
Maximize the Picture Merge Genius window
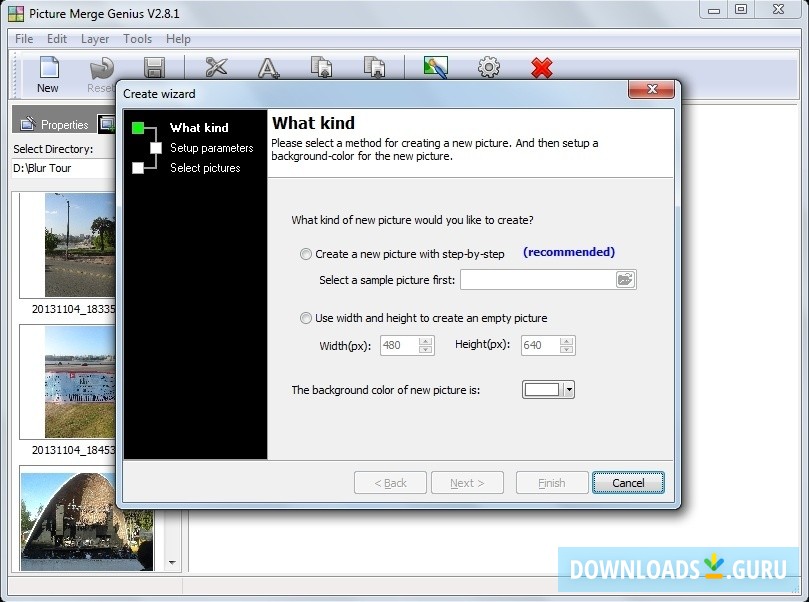[741, 9]
